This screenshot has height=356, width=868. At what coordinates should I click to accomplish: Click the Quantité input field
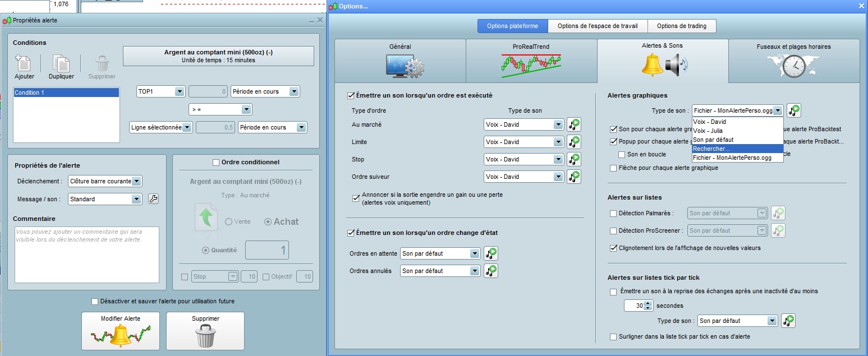coord(267,250)
